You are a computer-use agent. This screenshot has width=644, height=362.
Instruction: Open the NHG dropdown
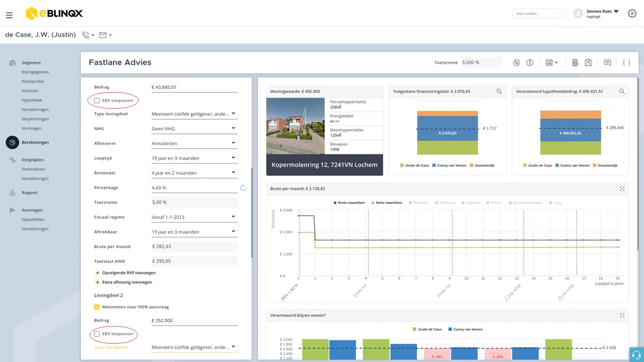[x=194, y=129]
